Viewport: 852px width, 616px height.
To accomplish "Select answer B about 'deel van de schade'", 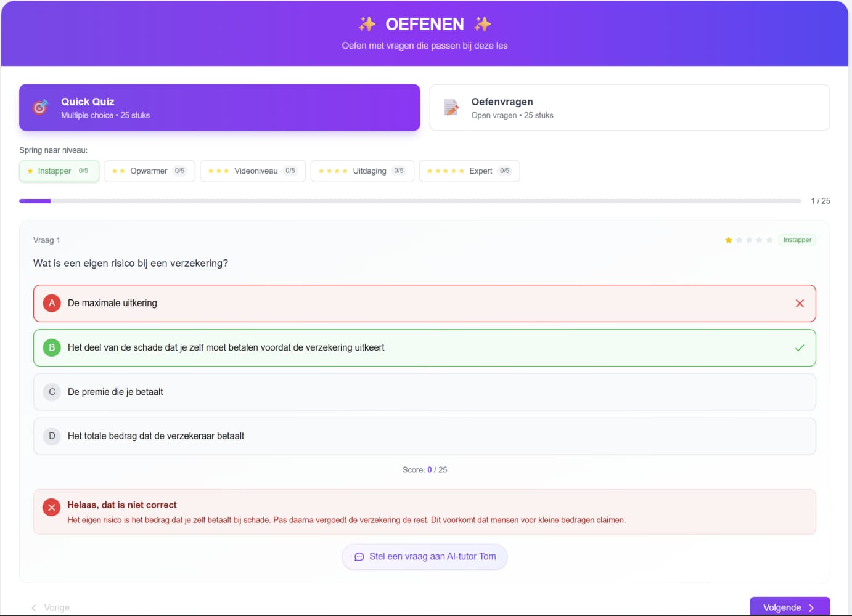I will pos(425,347).
